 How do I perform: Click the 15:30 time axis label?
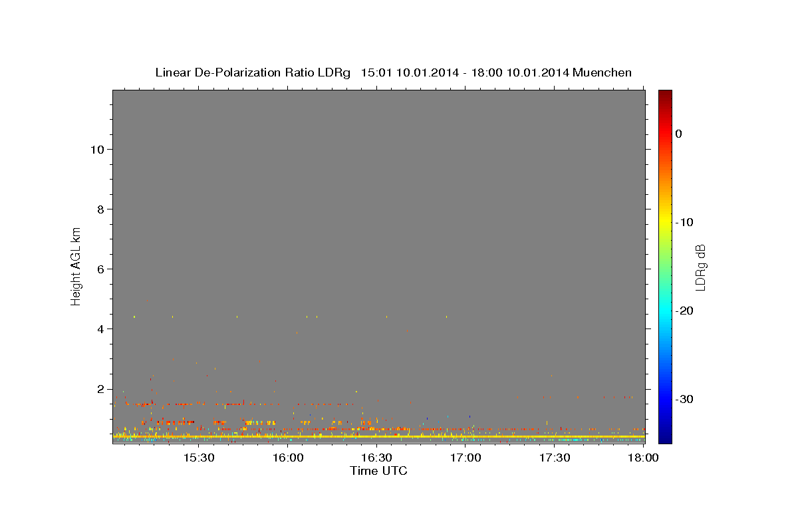[x=199, y=458]
